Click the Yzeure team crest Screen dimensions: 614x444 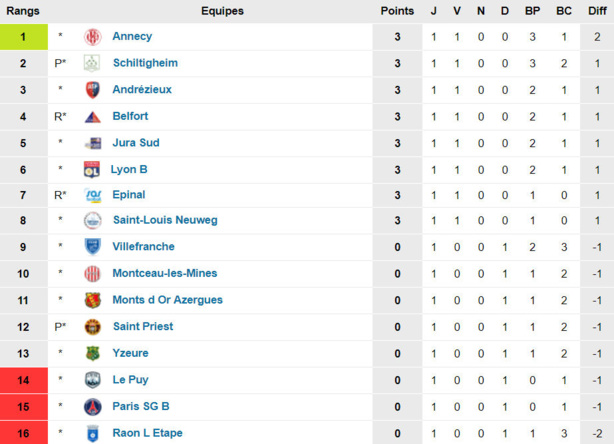pos(93,353)
